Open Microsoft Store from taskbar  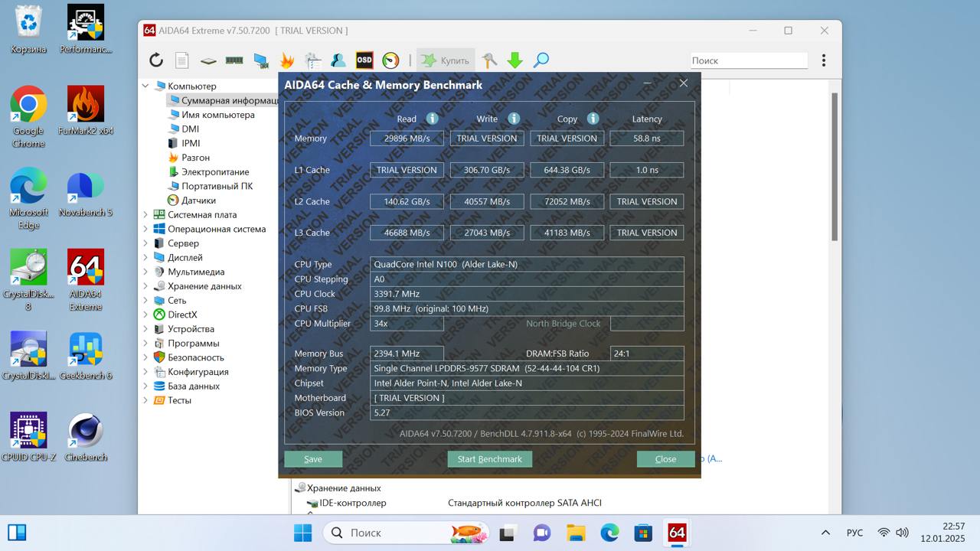[643, 533]
